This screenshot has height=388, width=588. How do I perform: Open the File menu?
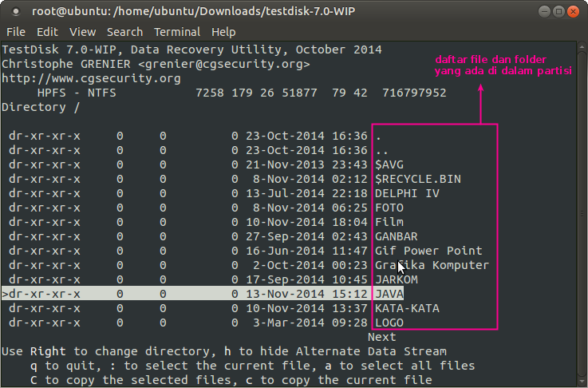(x=16, y=32)
